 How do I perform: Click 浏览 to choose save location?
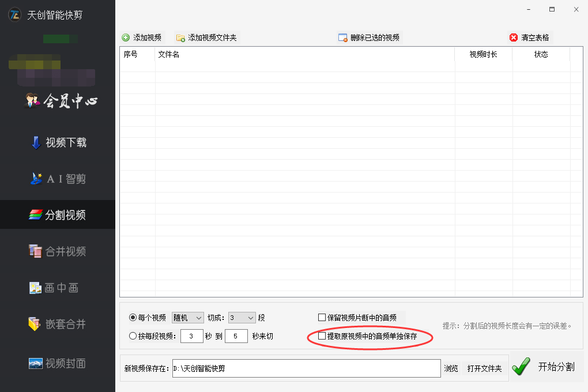point(451,368)
